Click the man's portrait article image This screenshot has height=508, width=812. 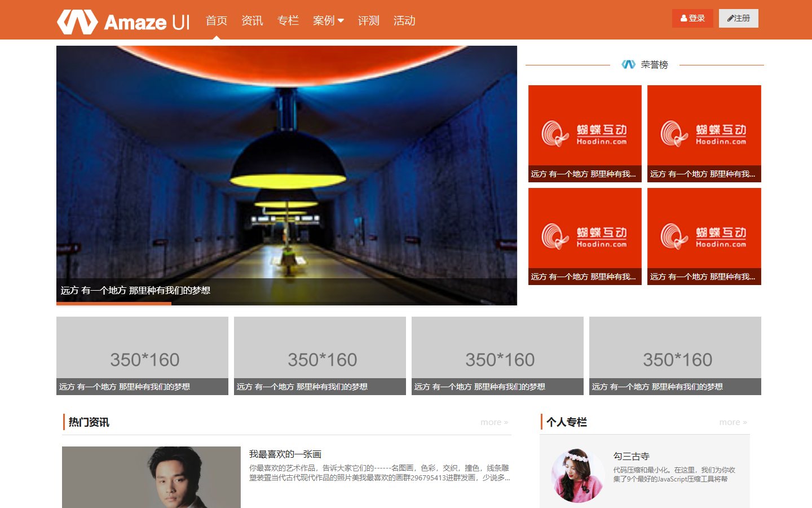[151, 478]
